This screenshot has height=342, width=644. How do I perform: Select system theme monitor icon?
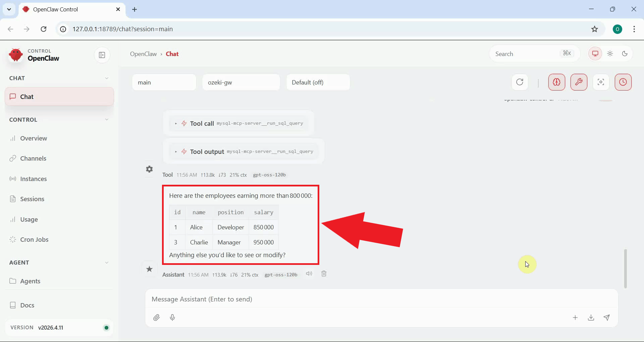(595, 54)
